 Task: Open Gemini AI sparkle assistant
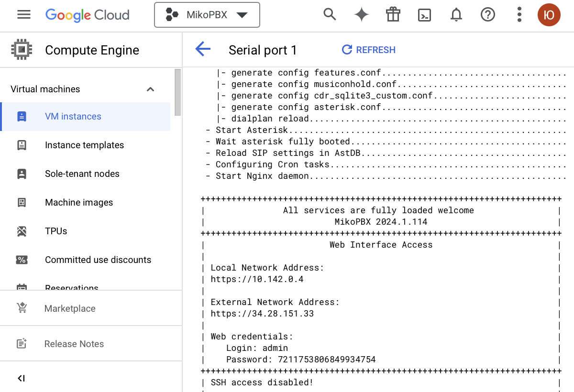(361, 15)
